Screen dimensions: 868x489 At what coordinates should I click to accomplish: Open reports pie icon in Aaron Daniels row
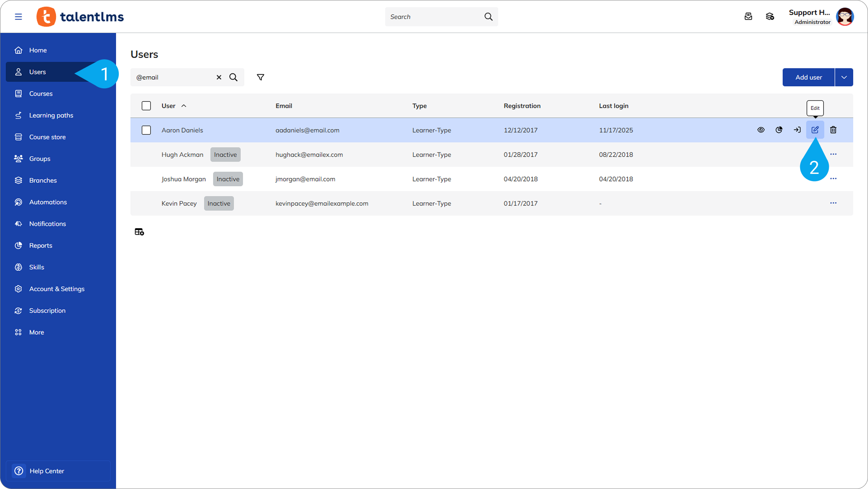tap(779, 130)
